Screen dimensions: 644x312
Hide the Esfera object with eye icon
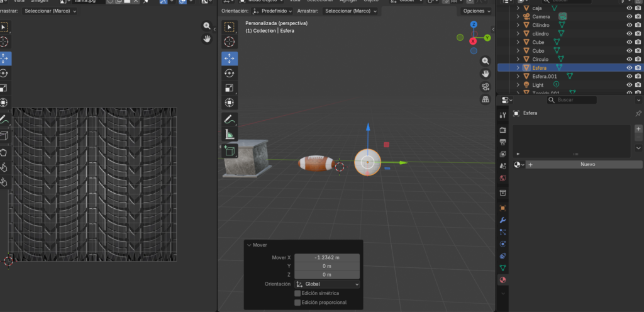tap(629, 67)
